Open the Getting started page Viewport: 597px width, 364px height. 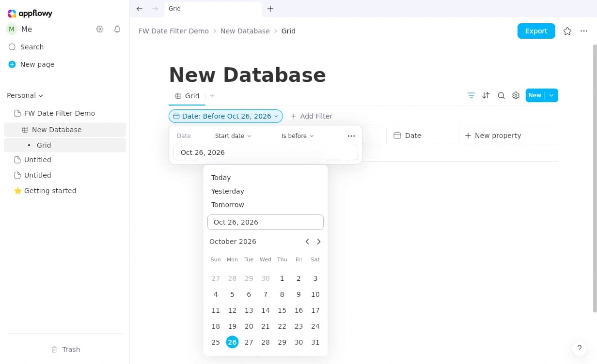coord(65,191)
